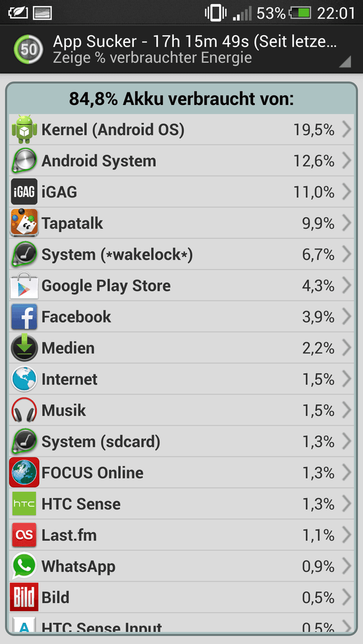The image size is (363, 644).
Task: Tap the Facebook app icon
Action: pos(24,317)
